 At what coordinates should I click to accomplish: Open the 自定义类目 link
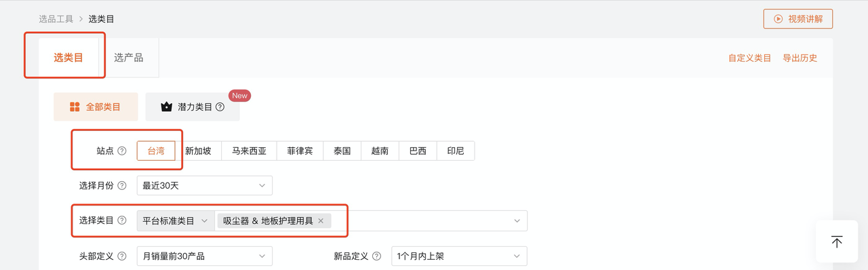tap(750, 58)
